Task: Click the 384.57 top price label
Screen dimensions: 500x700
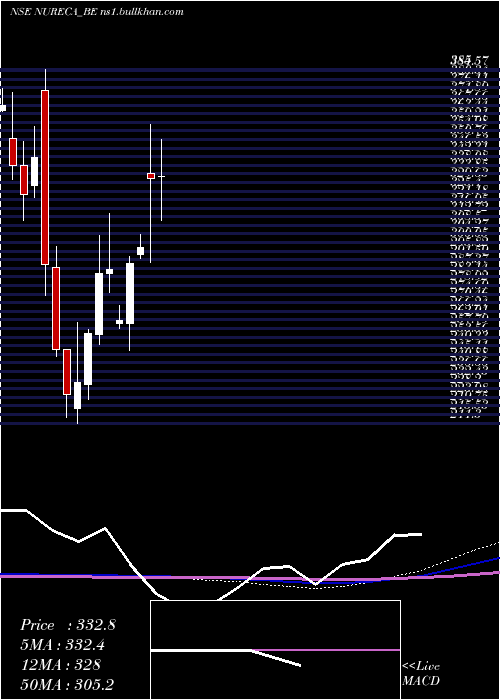Action: point(469,61)
